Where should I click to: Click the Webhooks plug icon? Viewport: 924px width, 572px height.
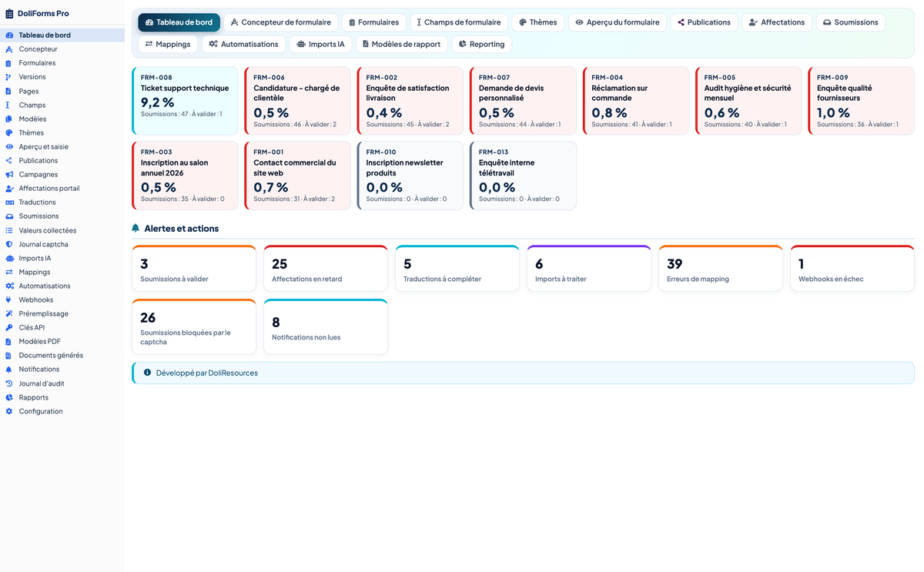coord(9,299)
